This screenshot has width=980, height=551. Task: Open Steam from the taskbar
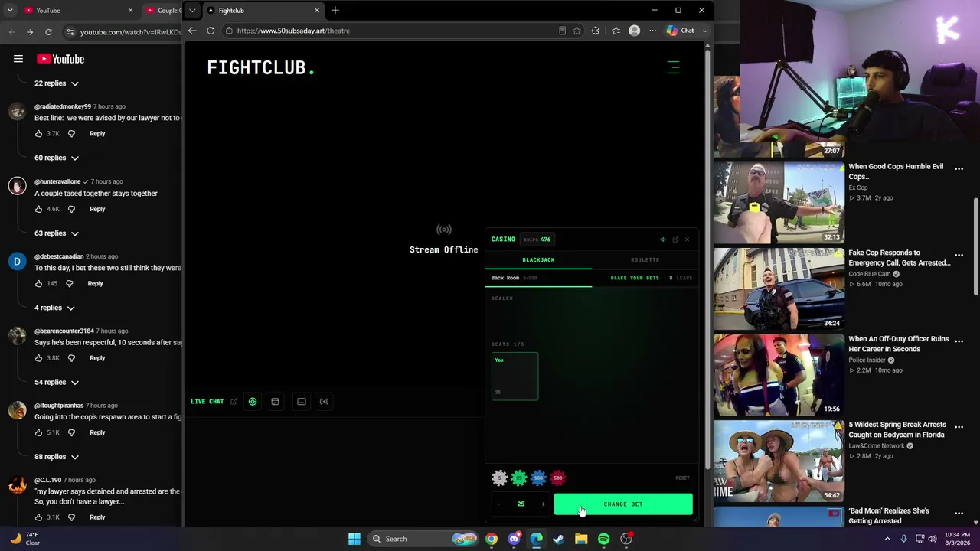(559, 539)
